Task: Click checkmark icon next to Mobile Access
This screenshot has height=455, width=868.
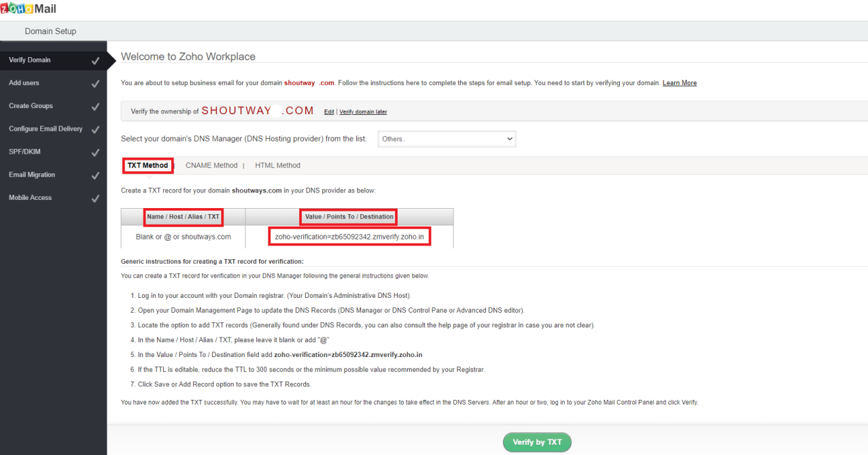Action: (95, 199)
